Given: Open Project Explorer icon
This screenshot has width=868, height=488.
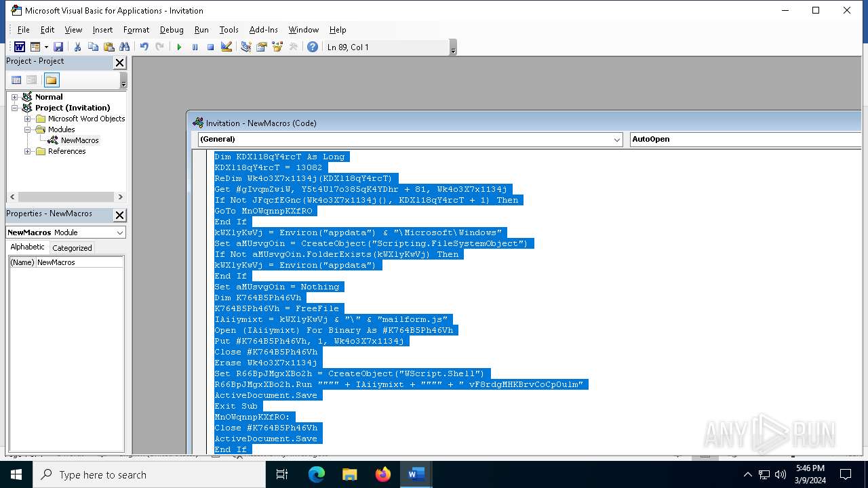Looking at the screenshot, I should click(245, 47).
